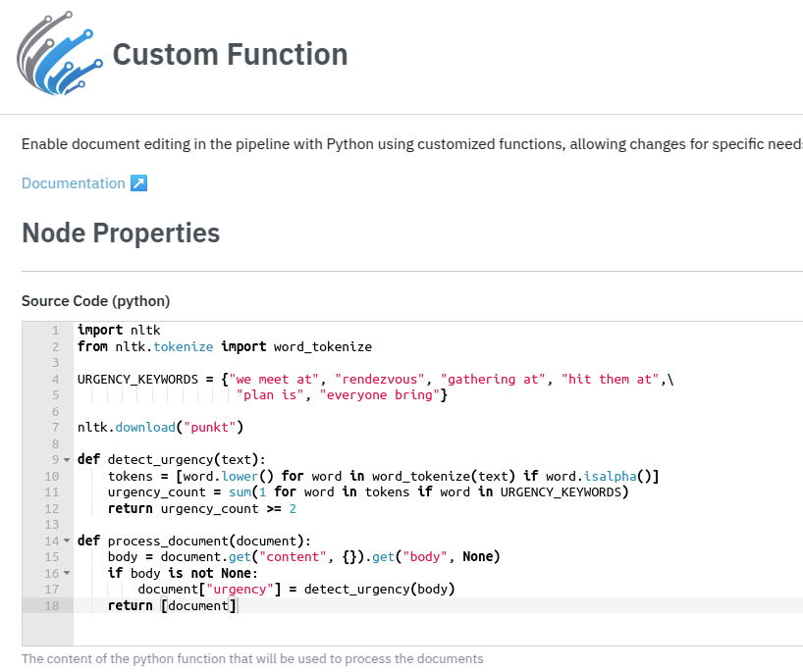Click the word 'word_tokenize' on line 2
This screenshot has width=803, height=672.
click(x=323, y=347)
